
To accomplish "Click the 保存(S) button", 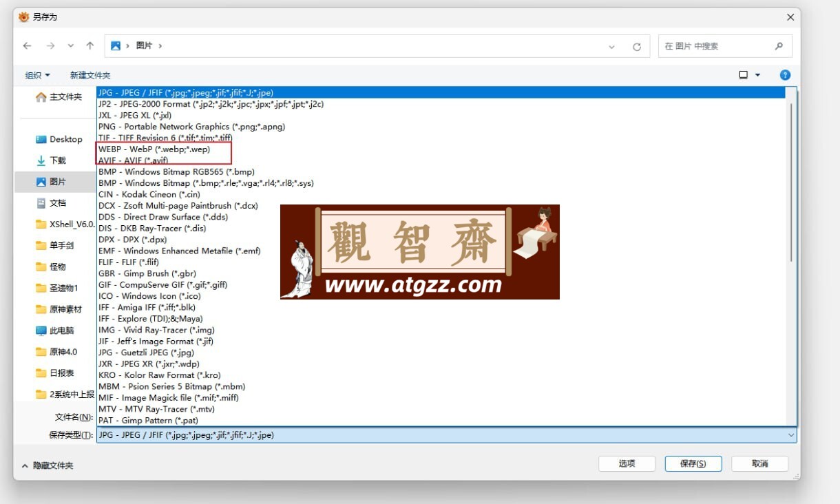I will point(693,463).
